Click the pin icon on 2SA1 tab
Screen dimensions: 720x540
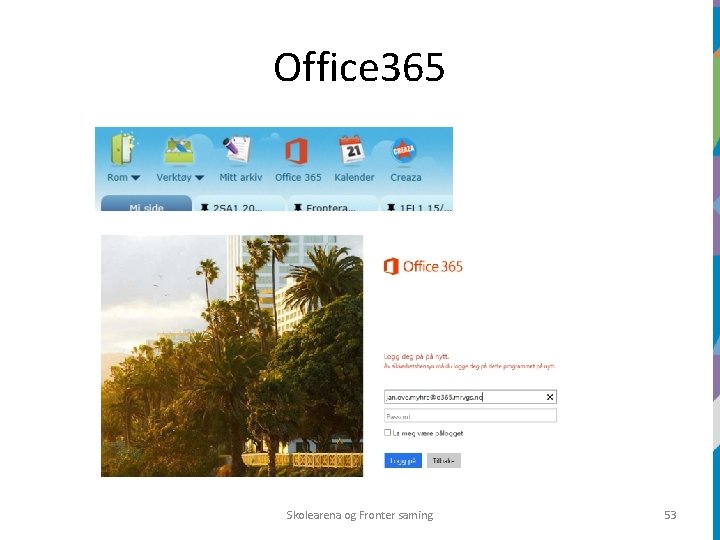coord(204,208)
